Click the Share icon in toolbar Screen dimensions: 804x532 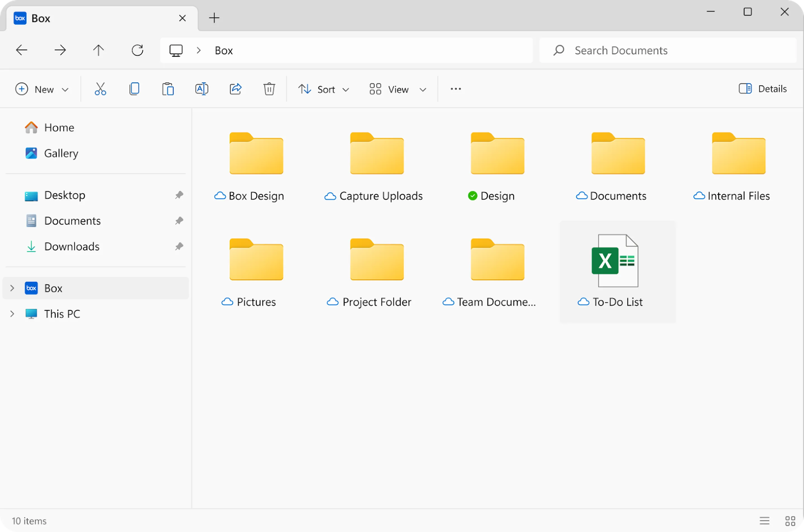pos(235,89)
